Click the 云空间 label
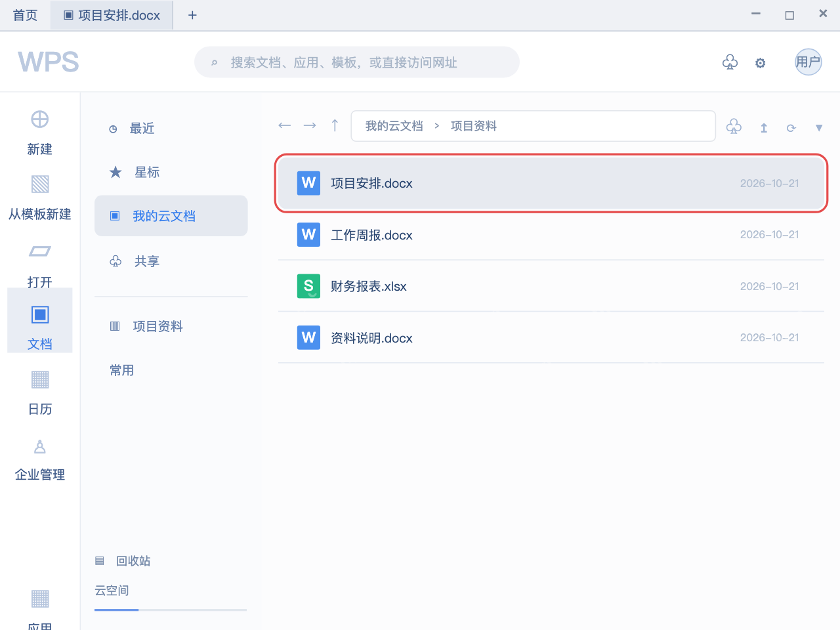This screenshot has height=630, width=840. [112, 590]
